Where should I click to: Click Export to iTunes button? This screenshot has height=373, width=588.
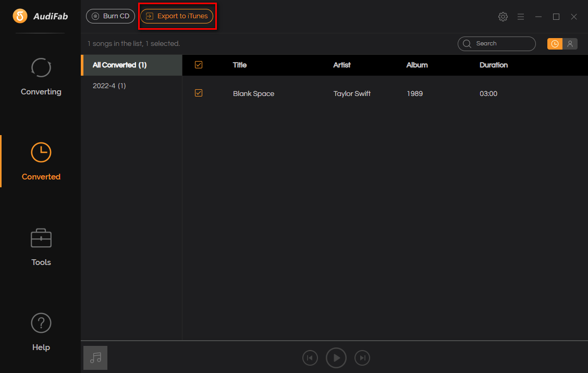[177, 16]
